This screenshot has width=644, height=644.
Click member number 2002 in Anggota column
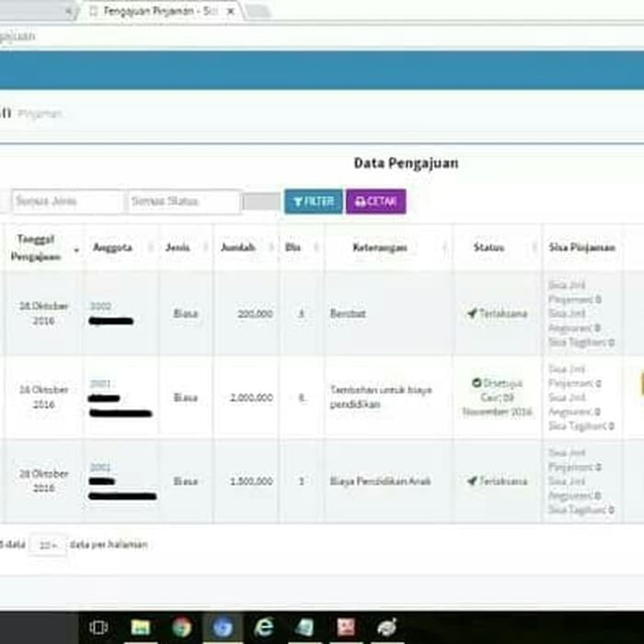pos(100,306)
